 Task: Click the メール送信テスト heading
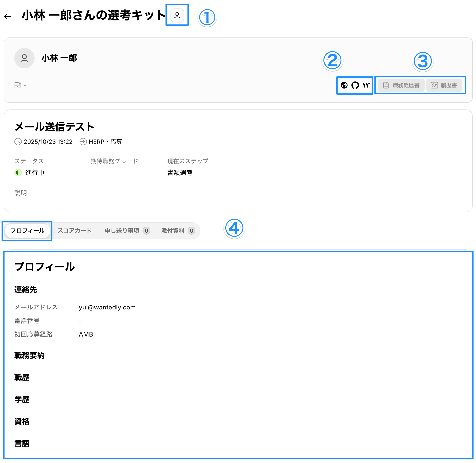point(54,127)
